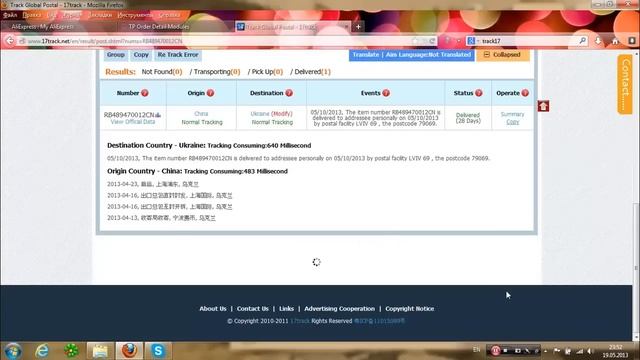The image size is (640, 360).
Task: Open Contact Us footer link
Action: (x=253, y=309)
